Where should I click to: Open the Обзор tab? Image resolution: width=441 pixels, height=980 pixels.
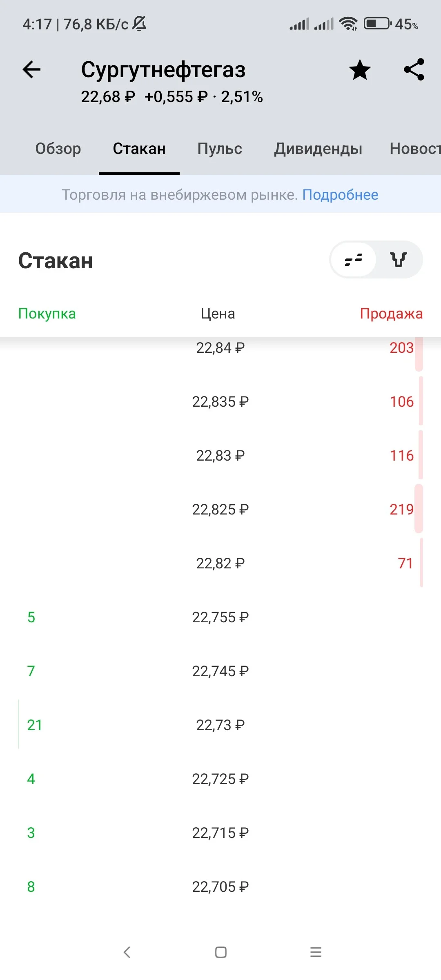[x=58, y=149]
